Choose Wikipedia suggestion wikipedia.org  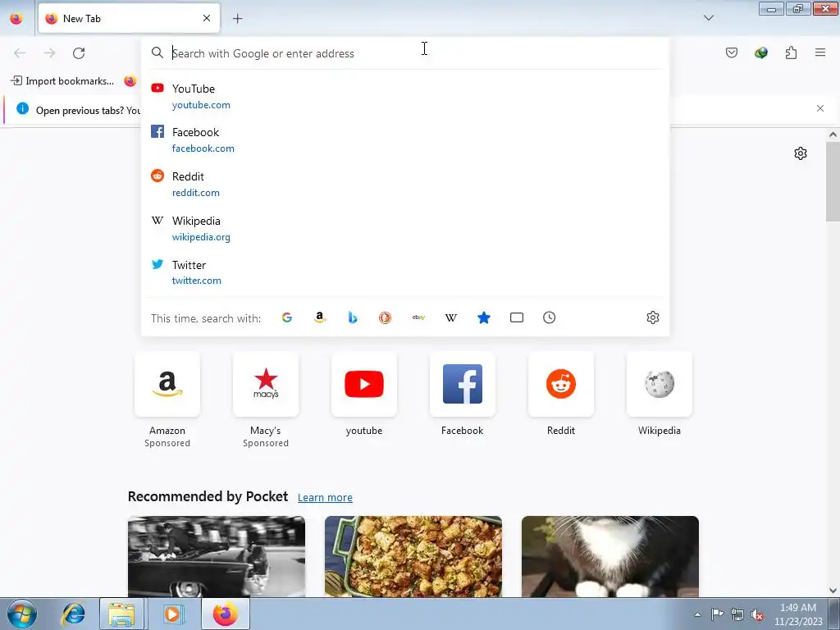click(x=405, y=228)
